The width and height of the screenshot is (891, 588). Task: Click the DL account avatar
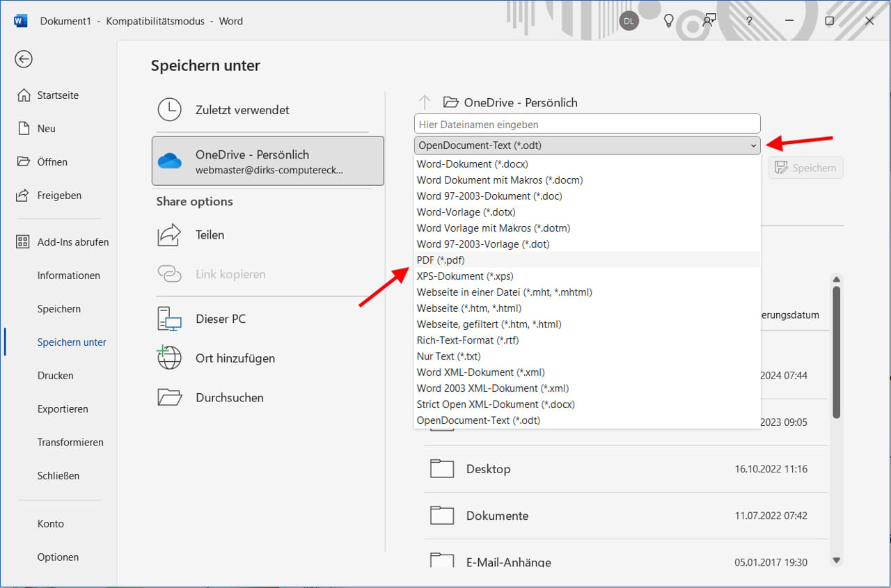[629, 21]
